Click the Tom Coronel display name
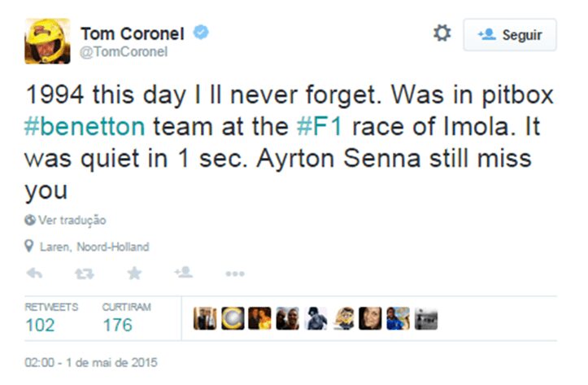588x385 pixels. 133,33
